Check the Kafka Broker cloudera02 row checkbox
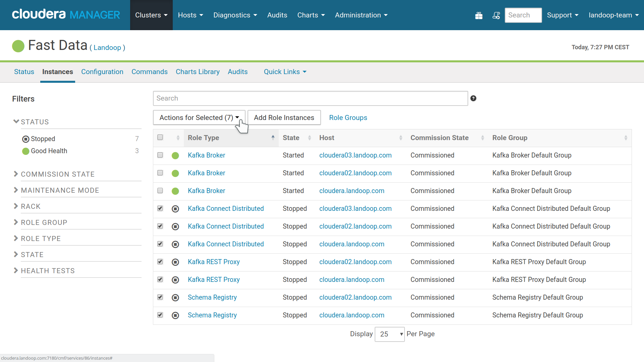This screenshot has width=644, height=362. coord(160,173)
